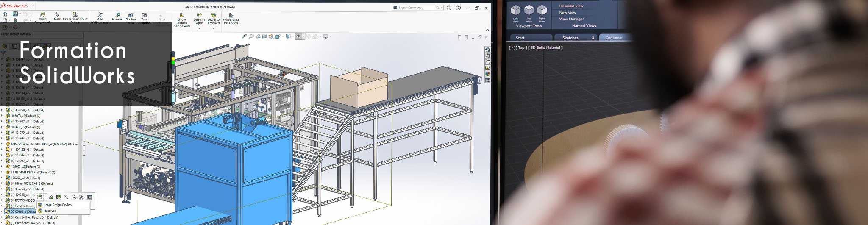Choose Resolved in popup menu
The height and width of the screenshot is (225, 868).
pyautogui.click(x=50, y=211)
